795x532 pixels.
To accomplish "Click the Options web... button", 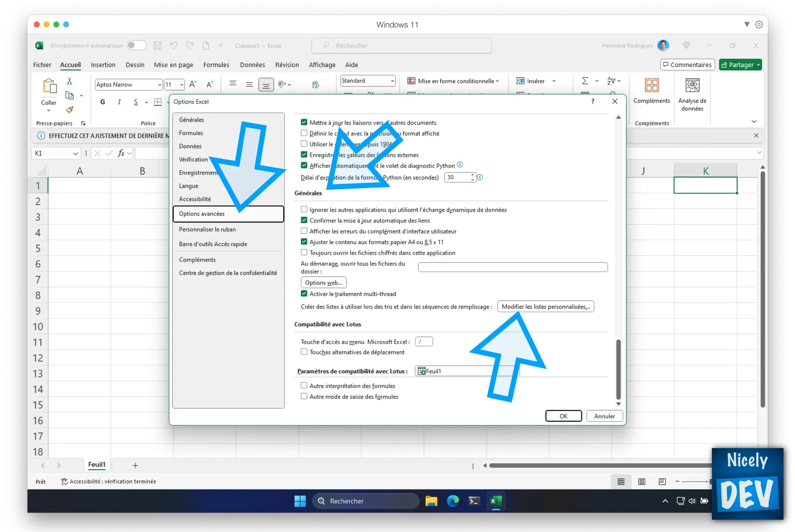I will [324, 282].
